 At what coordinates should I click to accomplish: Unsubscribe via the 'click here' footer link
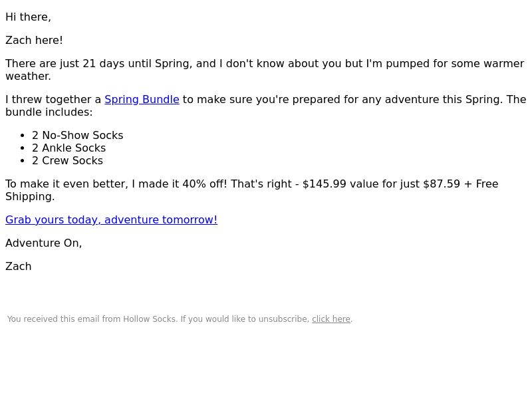pyautogui.click(x=331, y=319)
